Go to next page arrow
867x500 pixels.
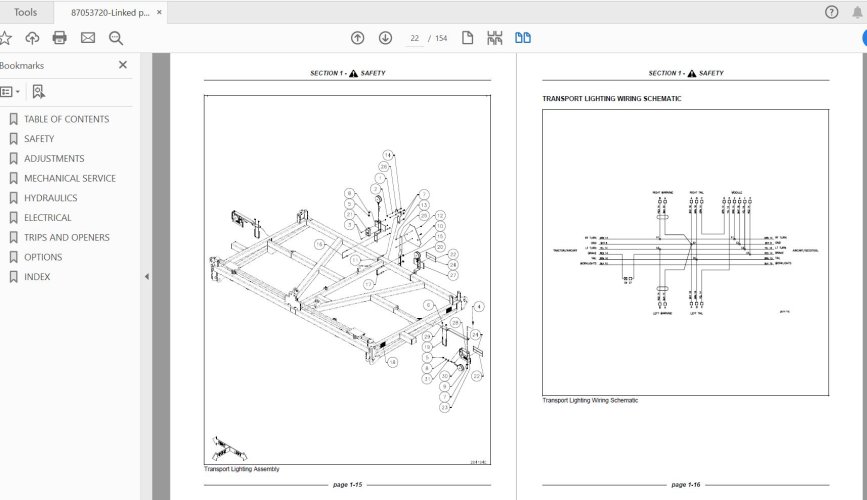385,38
